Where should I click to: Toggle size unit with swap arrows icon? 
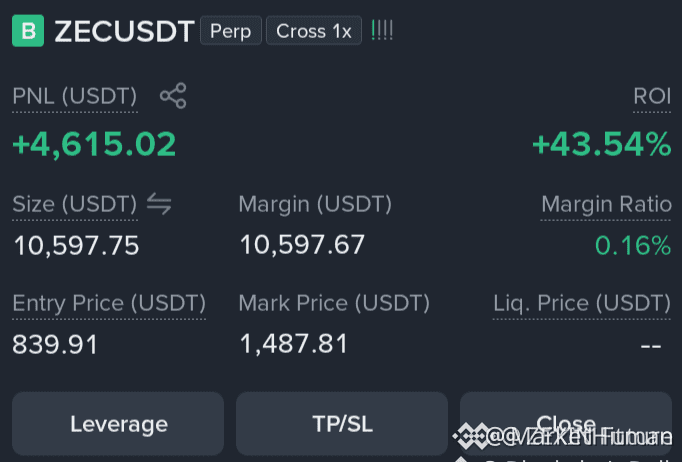pos(159,204)
